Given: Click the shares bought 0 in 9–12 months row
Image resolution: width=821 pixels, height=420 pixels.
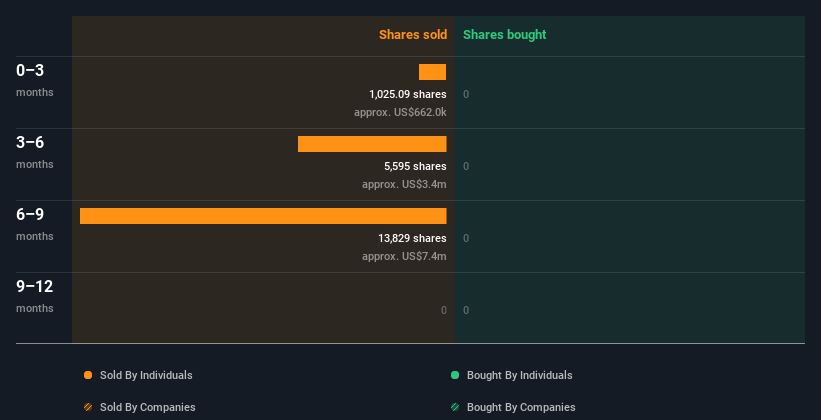Looking at the screenshot, I should (466, 310).
